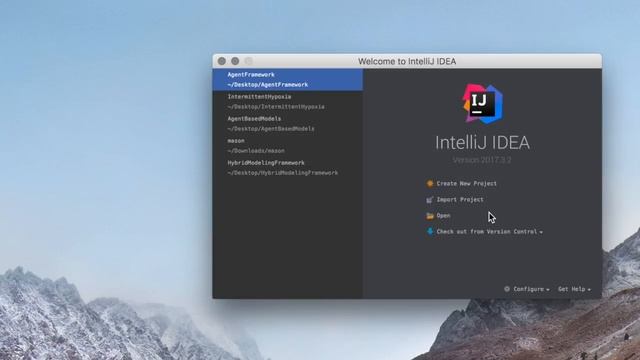Screen dimensions: 640x360
Task: Click the ~/Desktop/HybridModelingFramework path text
Action: point(282,173)
